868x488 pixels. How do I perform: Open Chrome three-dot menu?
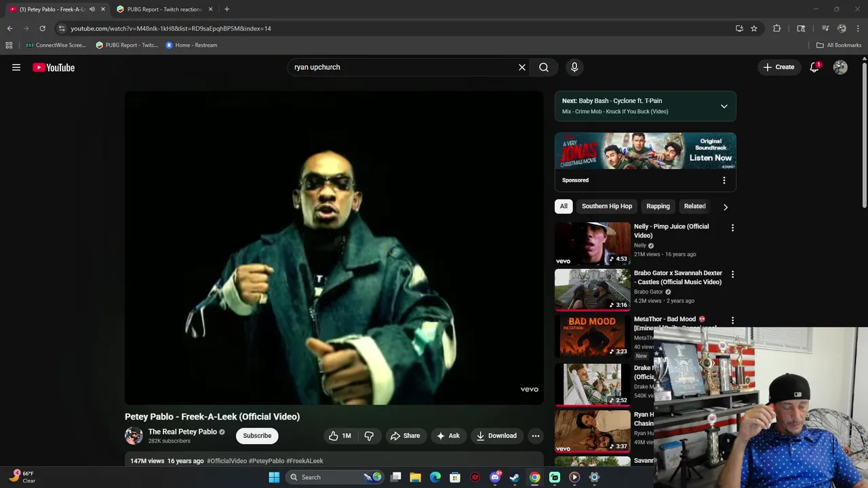[x=858, y=28]
